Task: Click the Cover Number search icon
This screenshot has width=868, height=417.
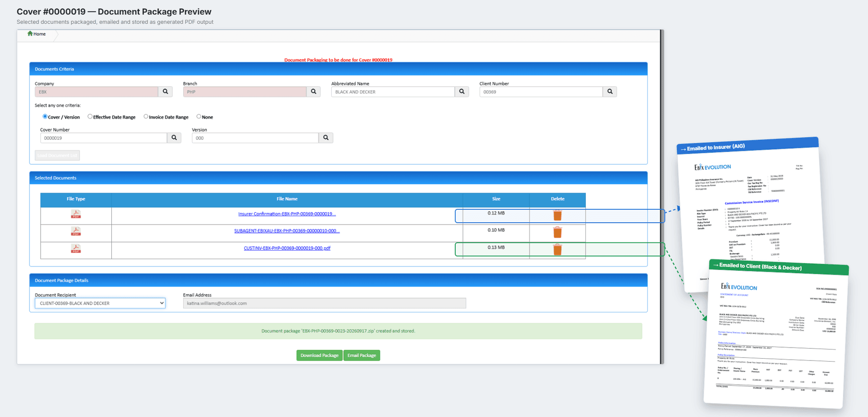Action: (174, 138)
